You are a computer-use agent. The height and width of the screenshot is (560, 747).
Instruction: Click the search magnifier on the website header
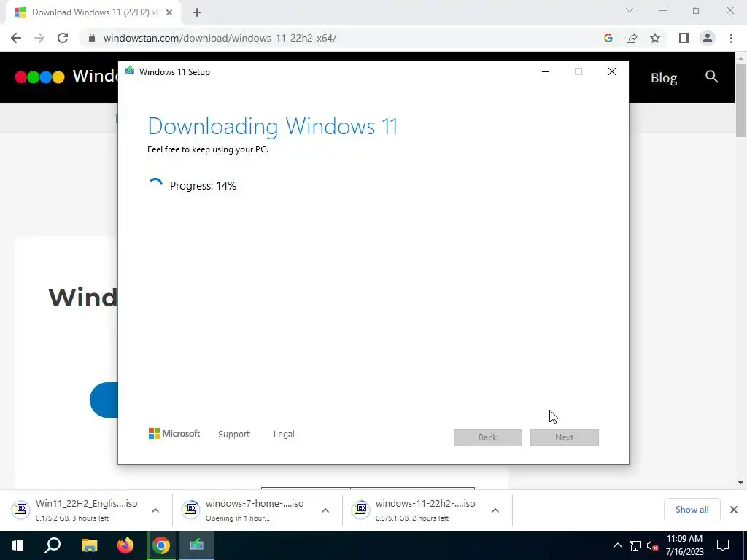711,77
